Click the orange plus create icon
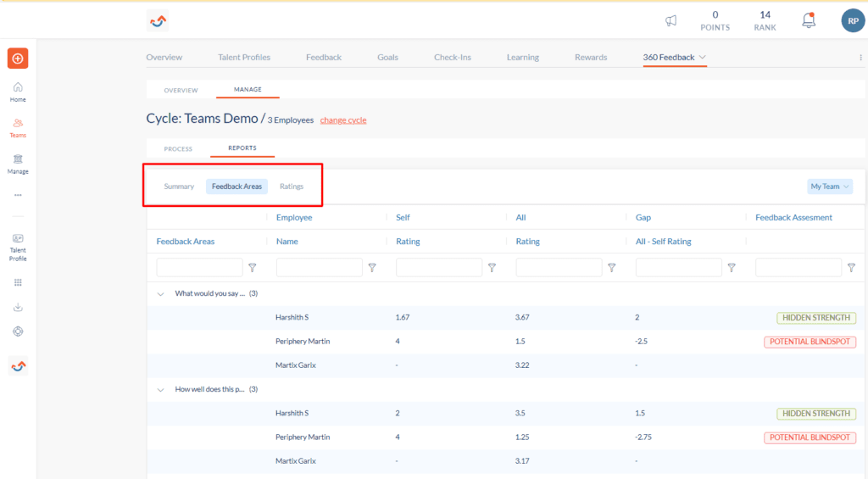868x479 pixels. click(18, 58)
